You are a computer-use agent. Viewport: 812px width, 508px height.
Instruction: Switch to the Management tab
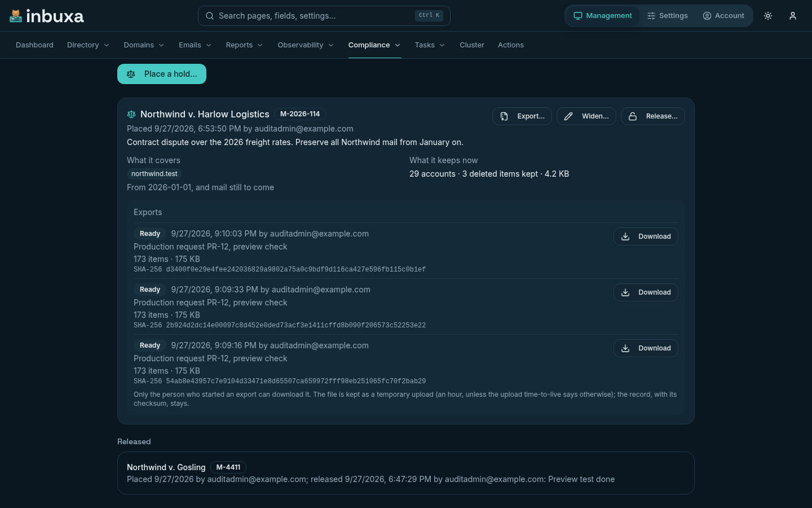coord(603,16)
